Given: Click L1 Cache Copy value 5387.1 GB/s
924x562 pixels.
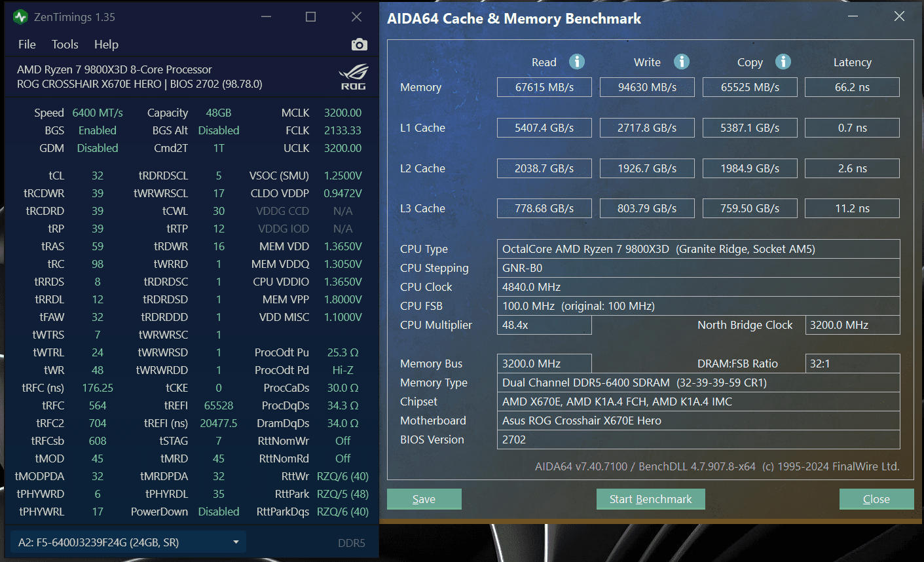Looking at the screenshot, I should [750, 128].
